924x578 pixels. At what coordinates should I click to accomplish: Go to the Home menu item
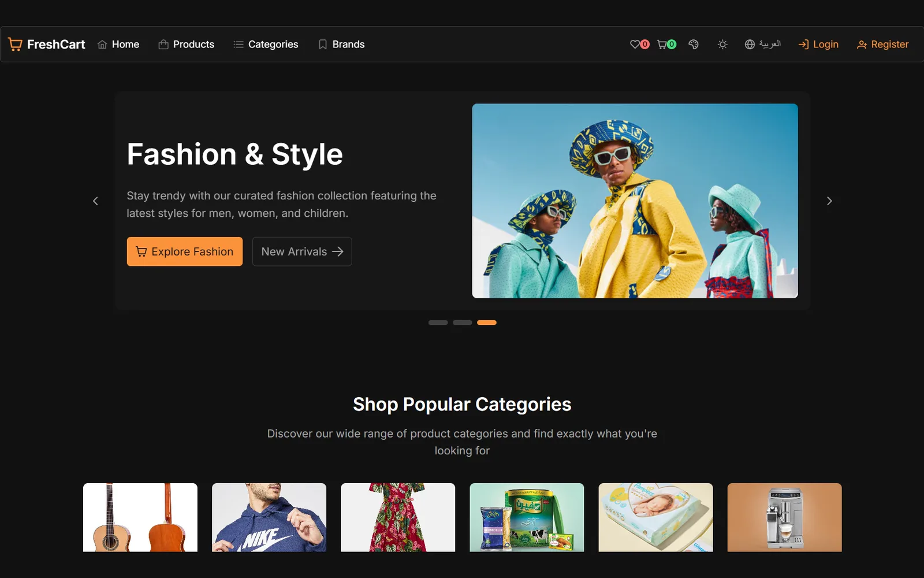118,45
